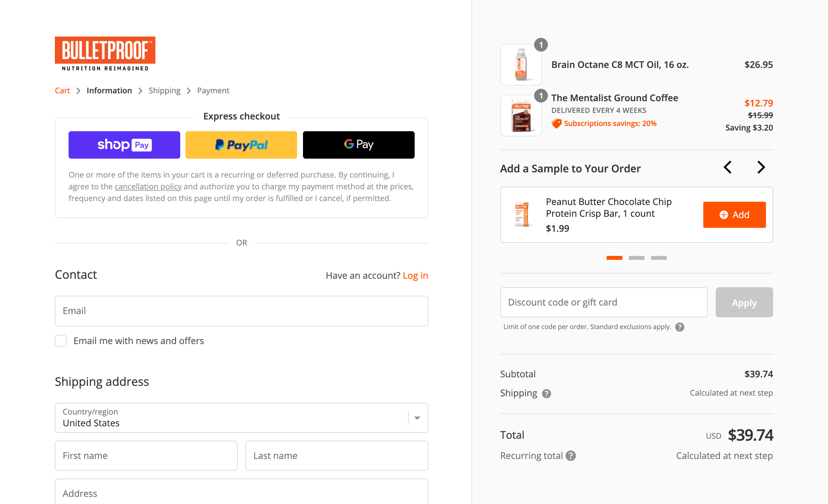Select the Shipping breadcrumb step
The image size is (828, 504).
164,90
